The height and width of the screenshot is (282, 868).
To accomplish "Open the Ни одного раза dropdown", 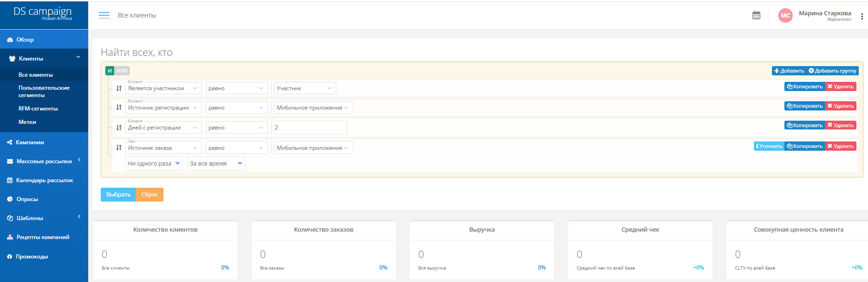I will tap(153, 164).
